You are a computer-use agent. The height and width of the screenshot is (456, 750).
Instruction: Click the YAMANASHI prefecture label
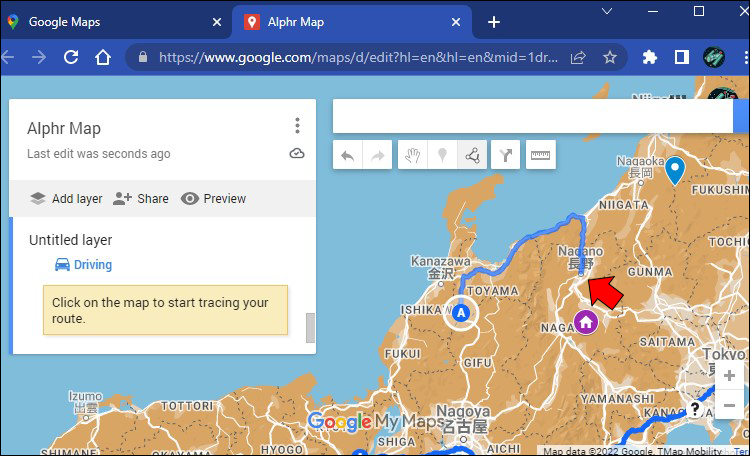(x=617, y=399)
